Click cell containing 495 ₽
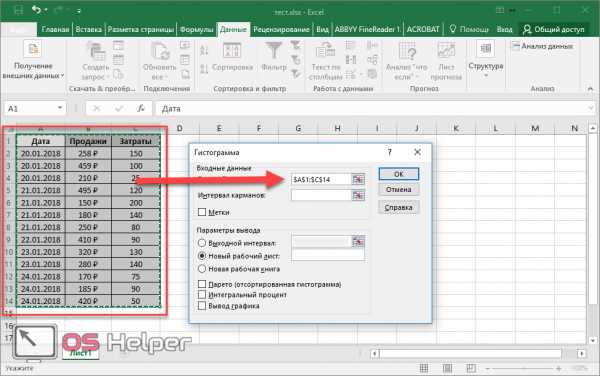The width and height of the screenshot is (600, 376). [x=88, y=190]
